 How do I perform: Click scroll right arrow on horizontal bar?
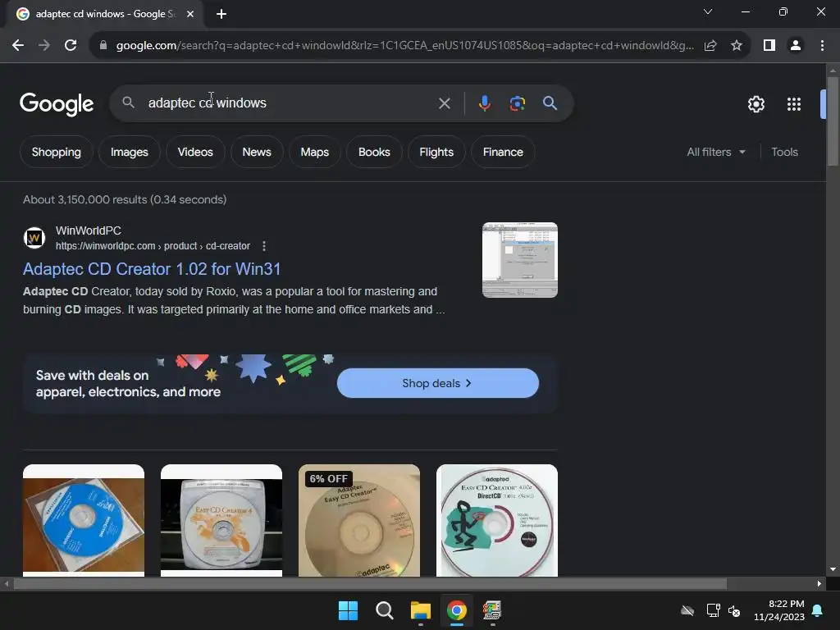click(819, 584)
